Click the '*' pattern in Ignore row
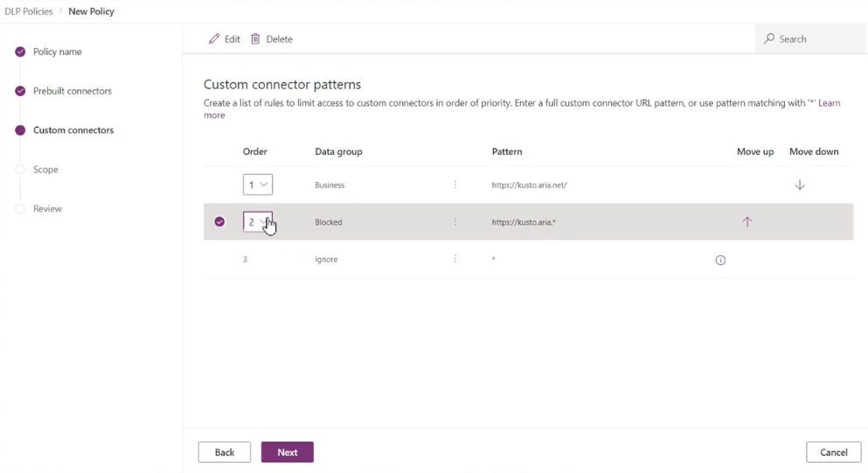 click(493, 259)
